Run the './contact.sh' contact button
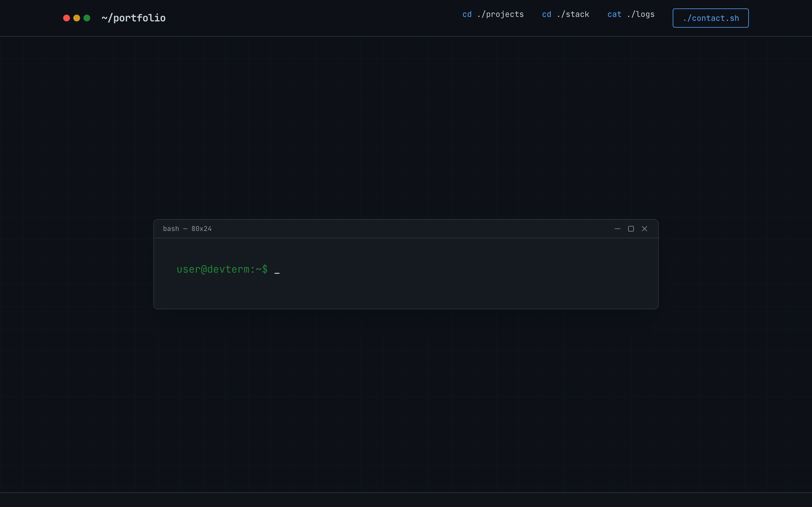812x507 pixels. click(x=710, y=18)
